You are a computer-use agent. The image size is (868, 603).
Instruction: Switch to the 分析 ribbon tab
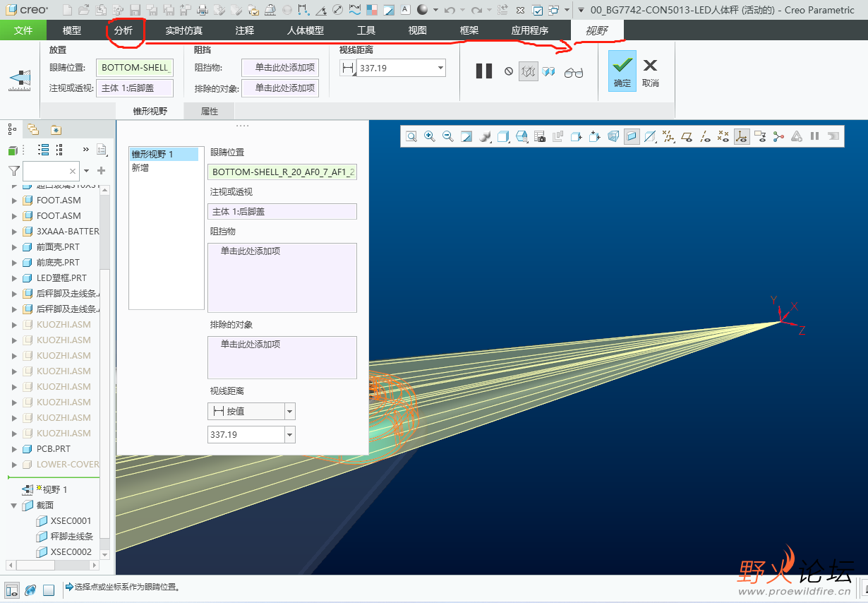123,30
